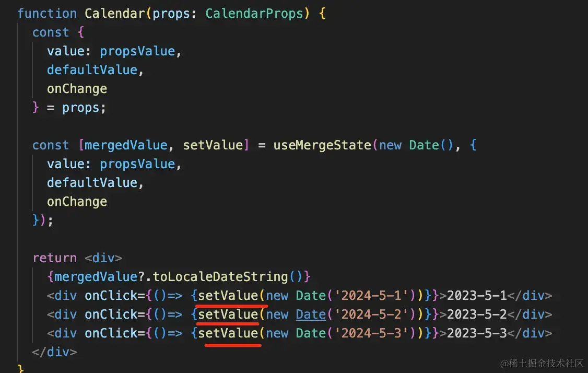Click the watermark text at bottom right

coord(542,363)
